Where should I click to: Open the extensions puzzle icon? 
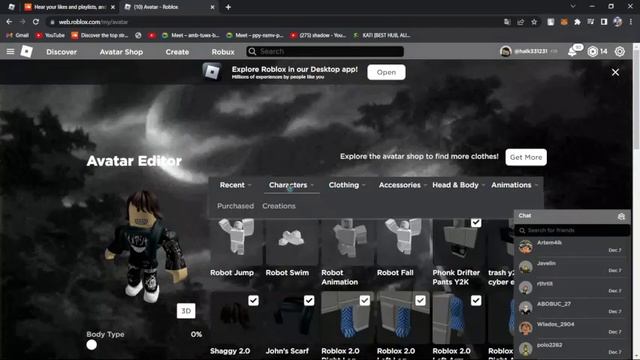click(577, 22)
